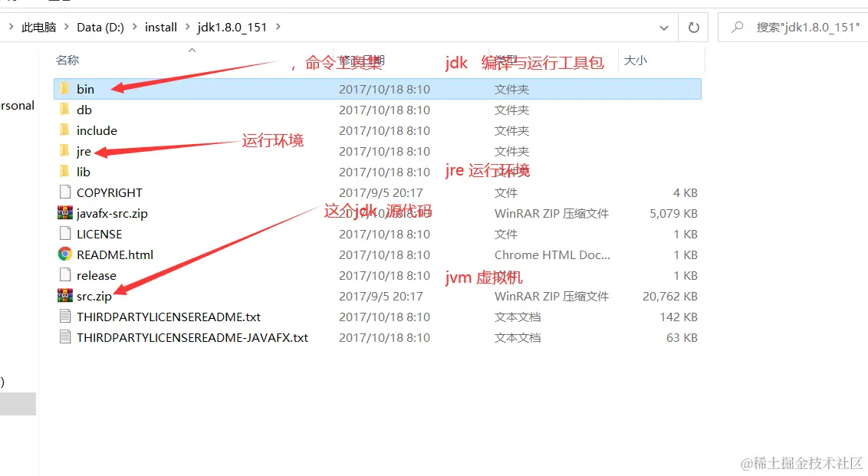The image size is (868, 476).
Task: Click the 20,762 KB size value
Action: (670, 296)
